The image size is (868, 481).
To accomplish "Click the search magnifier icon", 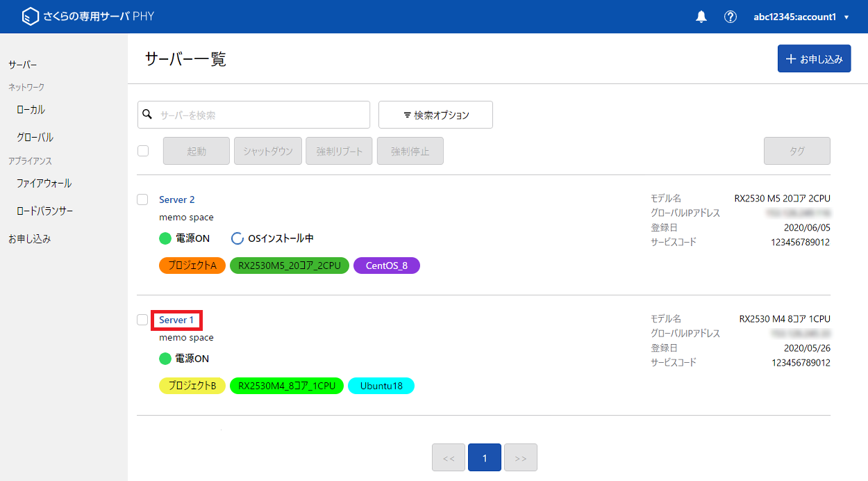I will click(x=147, y=114).
